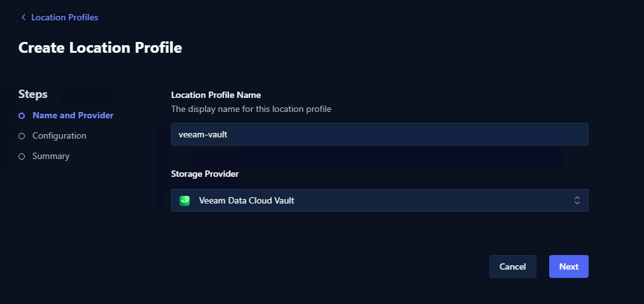Open the Location Profiles breadcrumb link
The height and width of the screenshot is (304, 644).
click(64, 17)
